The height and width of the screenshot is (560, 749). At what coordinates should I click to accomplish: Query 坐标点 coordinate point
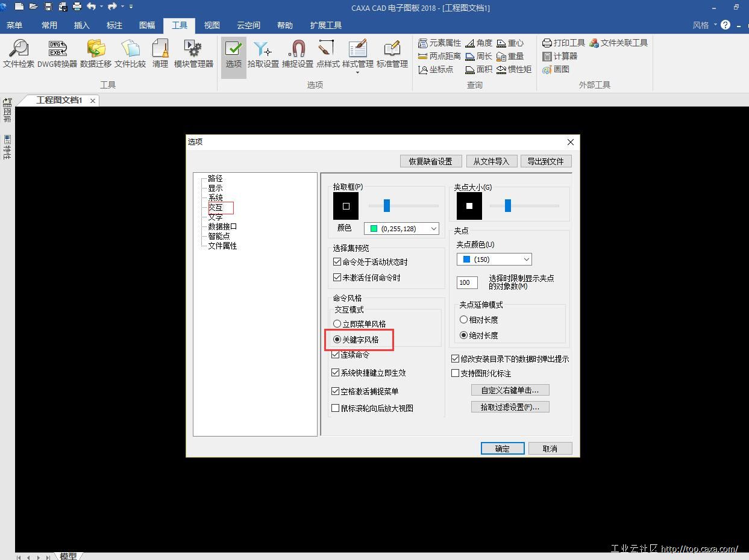click(x=436, y=69)
